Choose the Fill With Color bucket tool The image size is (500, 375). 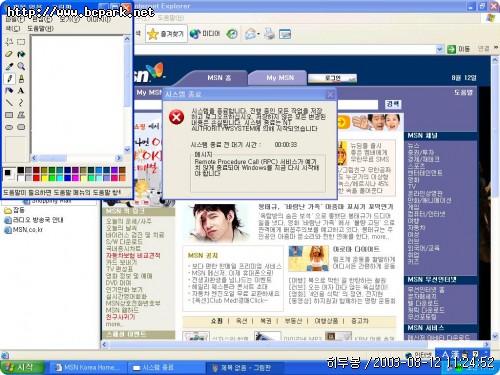click(21, 54)
